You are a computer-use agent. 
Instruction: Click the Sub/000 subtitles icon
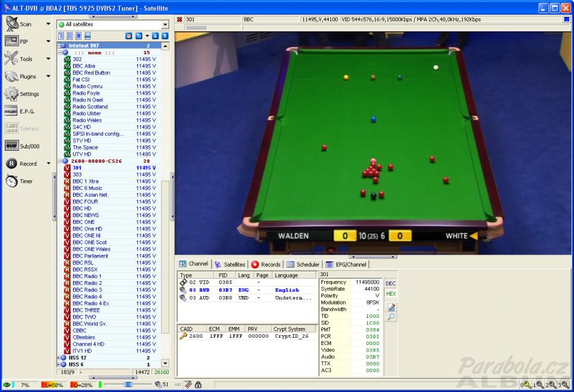pyautogui.click(x=11, y=146)
